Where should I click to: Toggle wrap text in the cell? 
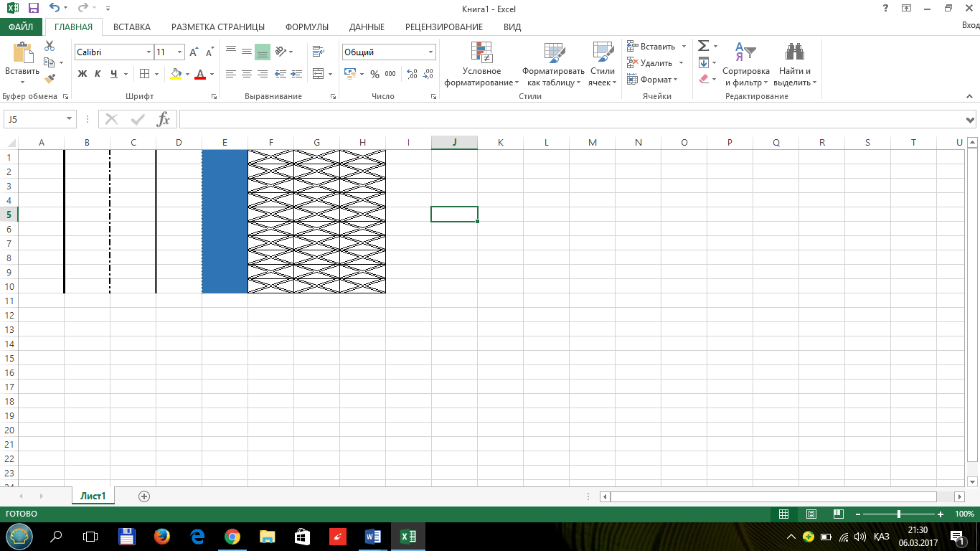[x=319, y=52]
